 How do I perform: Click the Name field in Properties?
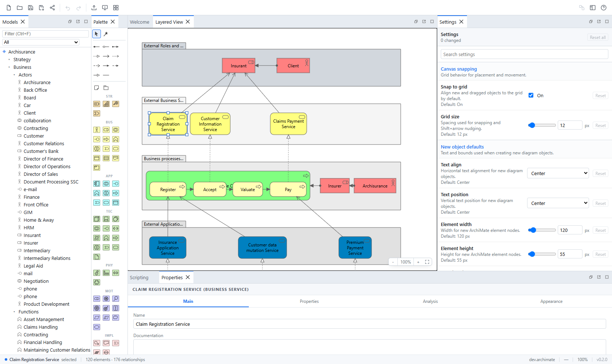point(370,324)
